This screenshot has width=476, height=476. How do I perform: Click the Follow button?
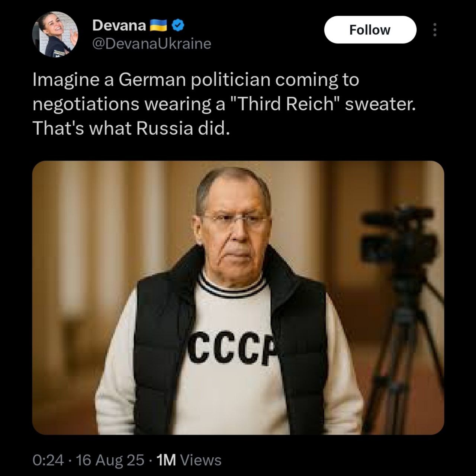(x=370, y=30)
